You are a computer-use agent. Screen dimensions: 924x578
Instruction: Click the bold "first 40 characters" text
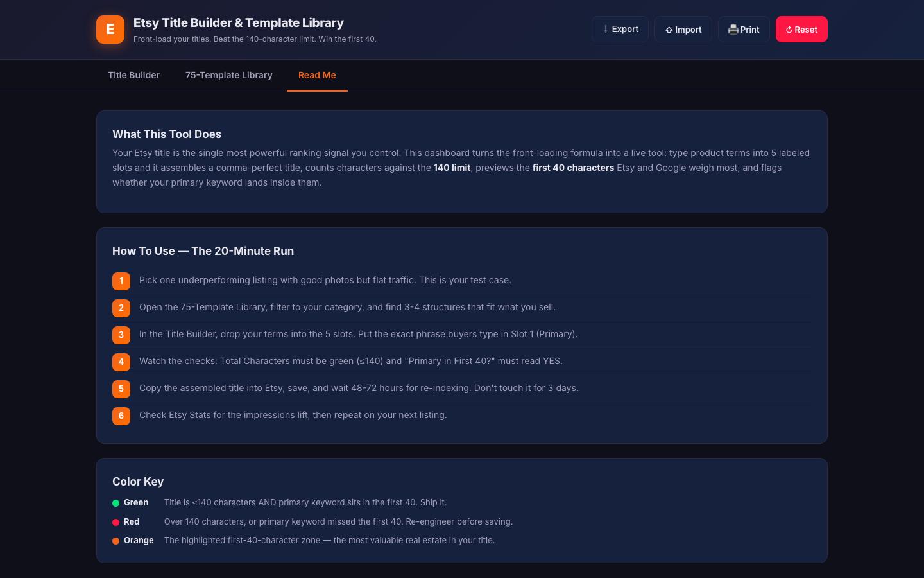point(573,168)
